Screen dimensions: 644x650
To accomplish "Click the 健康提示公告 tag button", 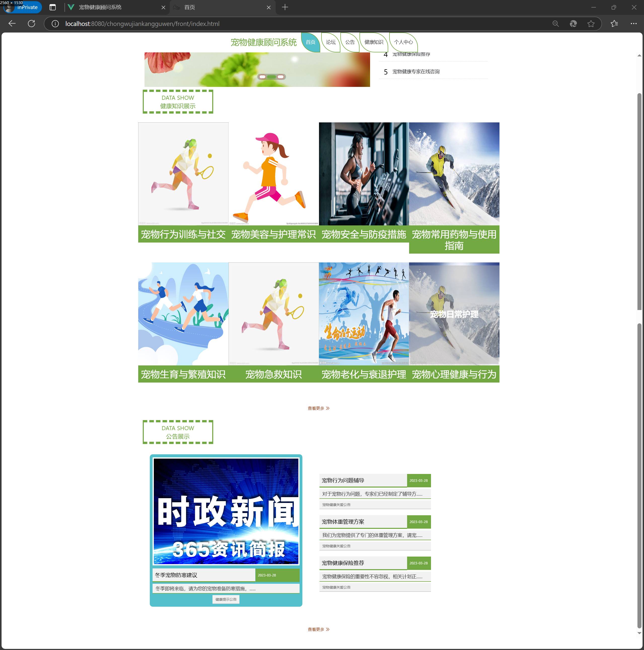I will coord(226,599).
